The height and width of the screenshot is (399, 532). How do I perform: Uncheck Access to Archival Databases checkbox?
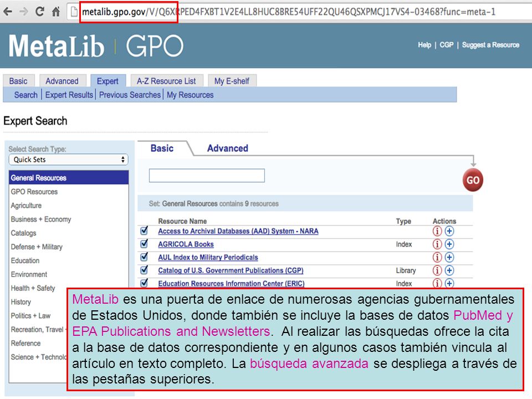point(144,231)
